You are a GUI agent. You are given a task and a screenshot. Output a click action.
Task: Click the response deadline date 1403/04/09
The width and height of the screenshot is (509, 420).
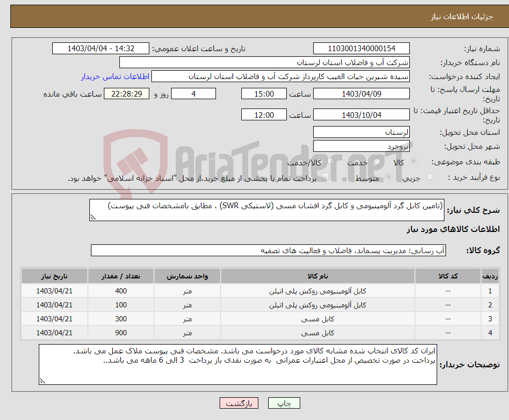[x=361, y=94]
